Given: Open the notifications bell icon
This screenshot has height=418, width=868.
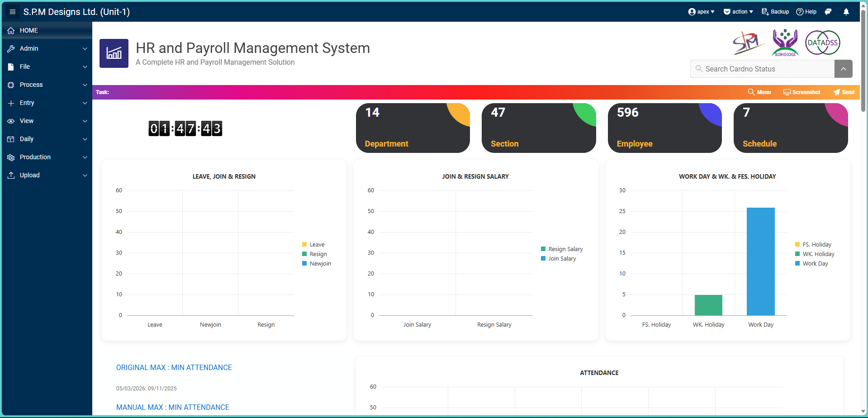Looking at the screenshot, I should [x=846, y=12].
